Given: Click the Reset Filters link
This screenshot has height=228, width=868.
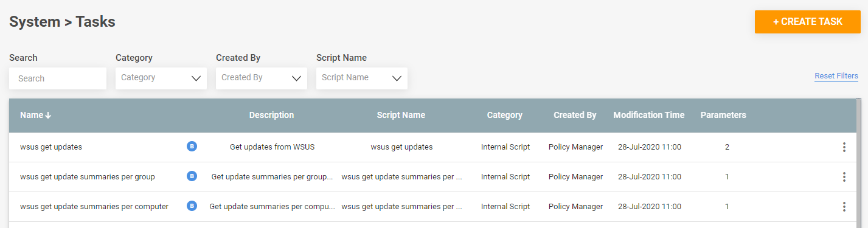Looking at the screenshot, I should (836, 76).
